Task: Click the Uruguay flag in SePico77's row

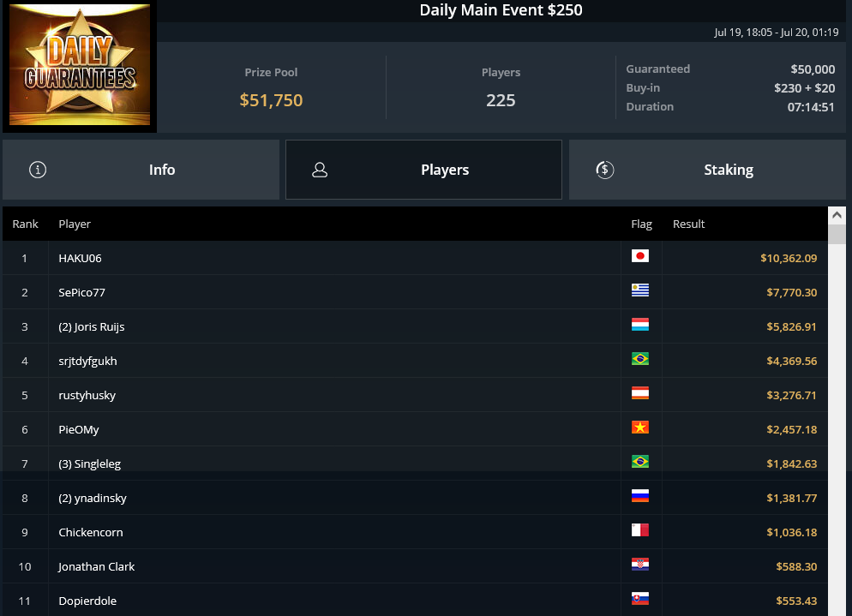Action: pyautogui.click(x=640, y=290)
